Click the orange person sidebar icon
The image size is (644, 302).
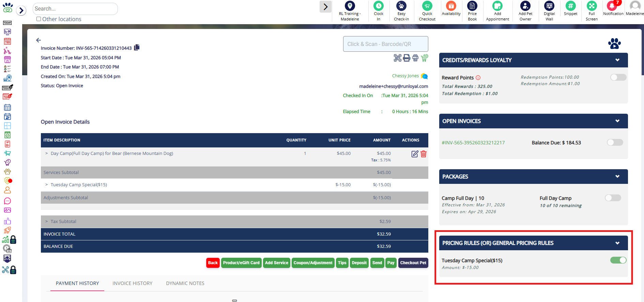pos(7,190)
